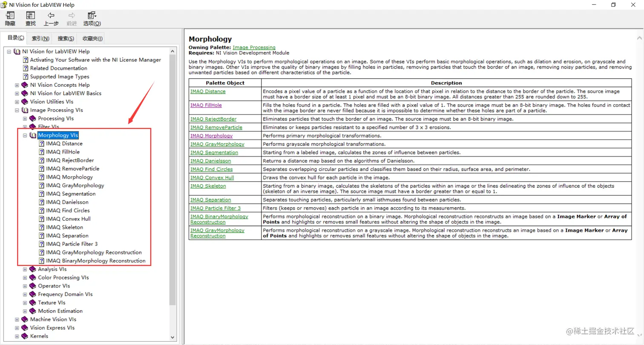The height and width of the screenshot is (345, 644).
Task: Select IMAQ RemoveParticle in the tree
Action: coord(72,168)
